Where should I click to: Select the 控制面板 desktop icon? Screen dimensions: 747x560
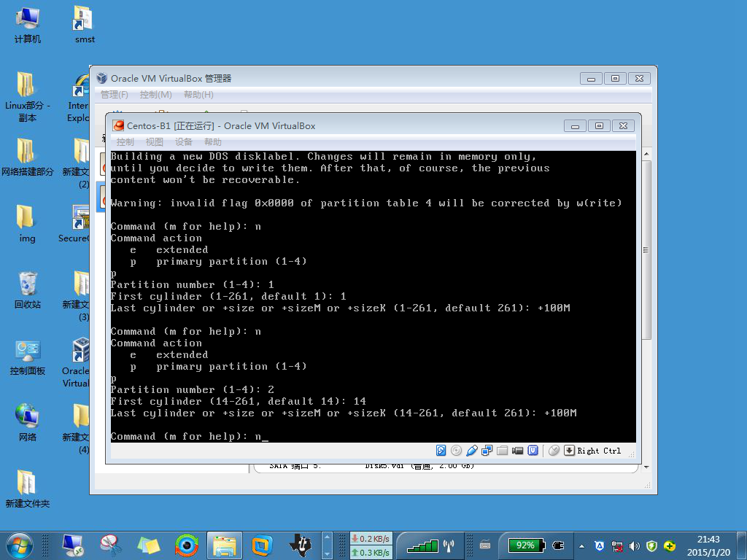[27, 358]
